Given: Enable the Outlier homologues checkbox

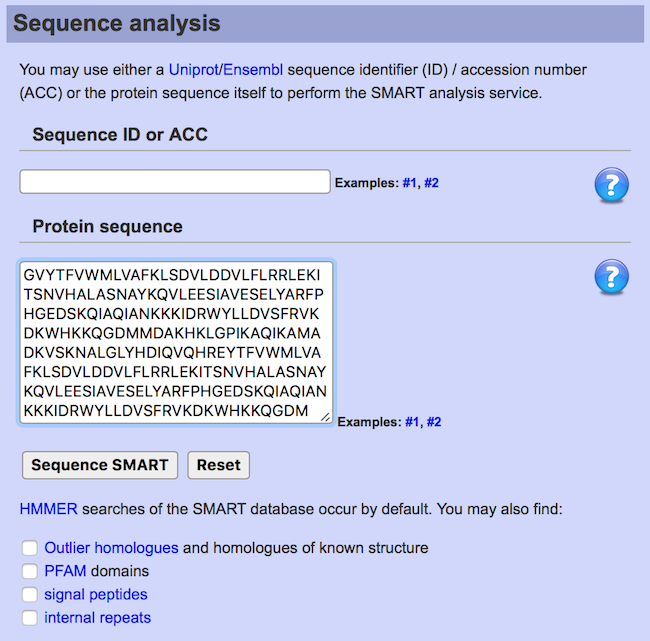Looking at the screenshot, I should 30,548.
